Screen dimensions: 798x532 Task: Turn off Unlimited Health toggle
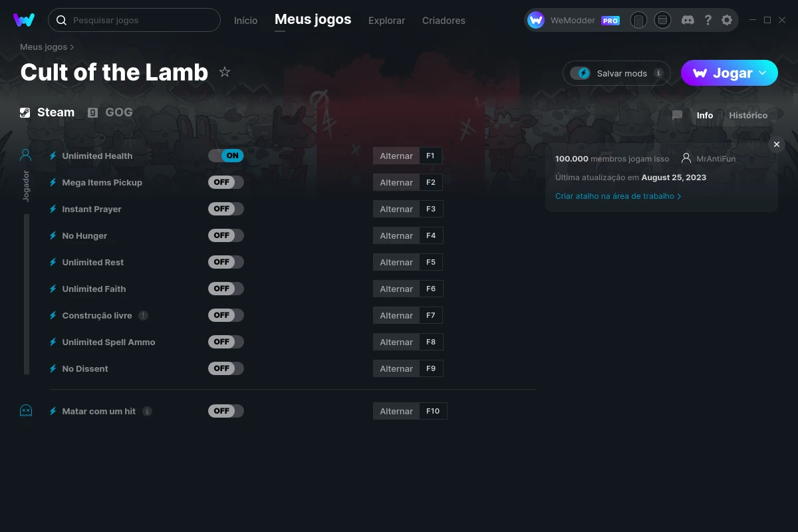coord(226,156)
